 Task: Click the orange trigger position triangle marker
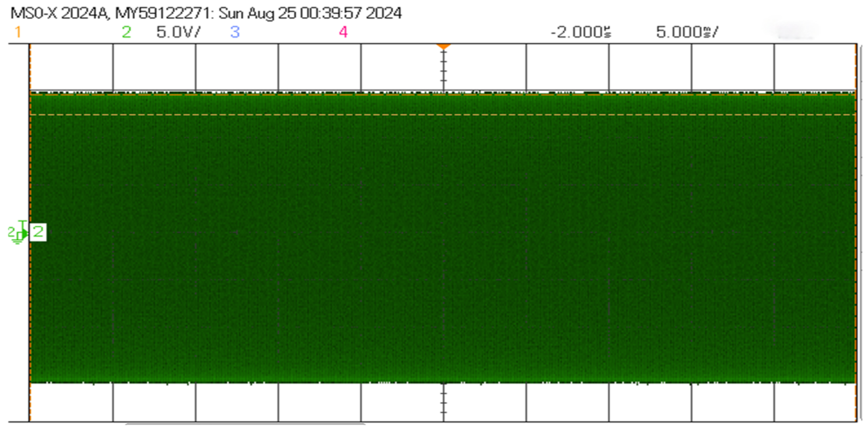(444, 46)
